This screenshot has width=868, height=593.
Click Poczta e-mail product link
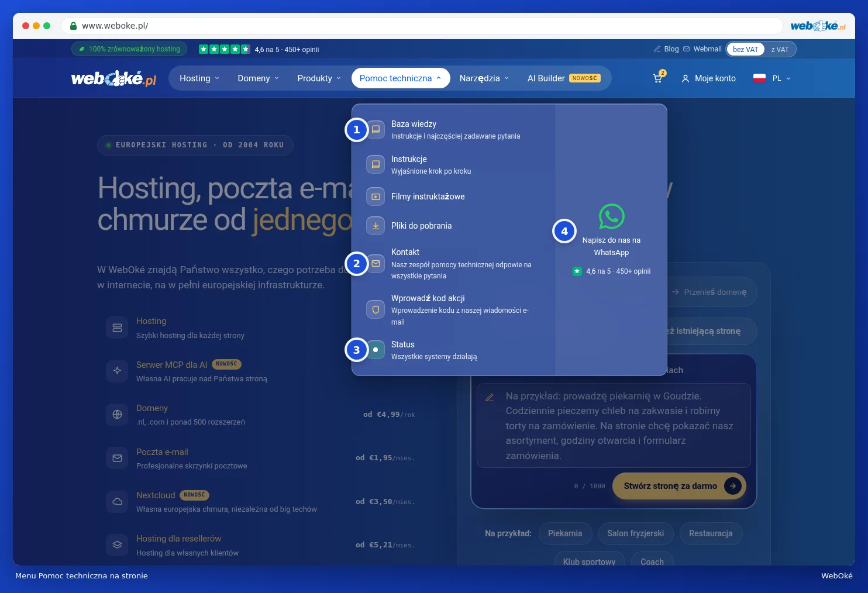[162, 452]
